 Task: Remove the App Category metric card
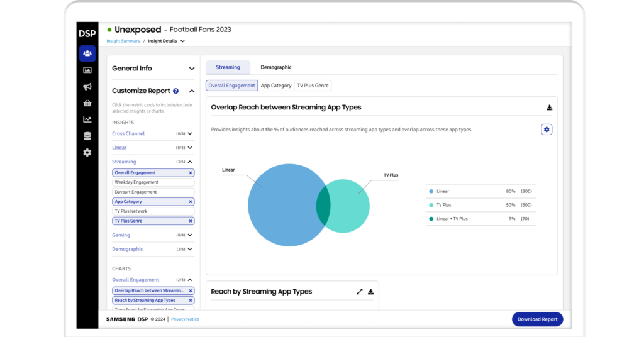coord(191,202)
